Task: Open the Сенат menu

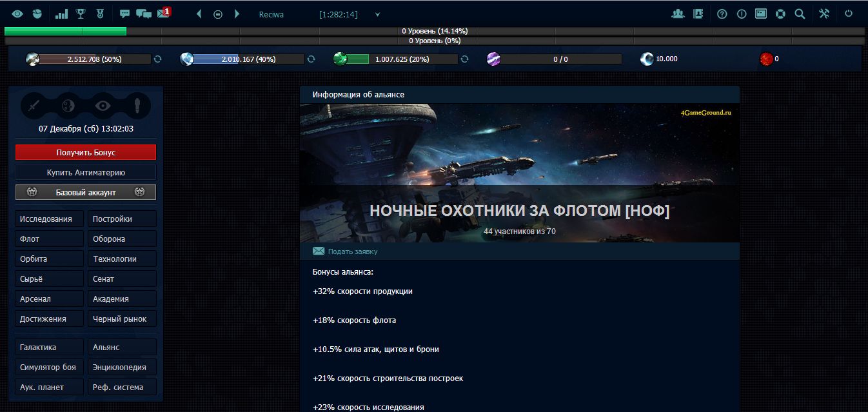Action: click(122, 279)
